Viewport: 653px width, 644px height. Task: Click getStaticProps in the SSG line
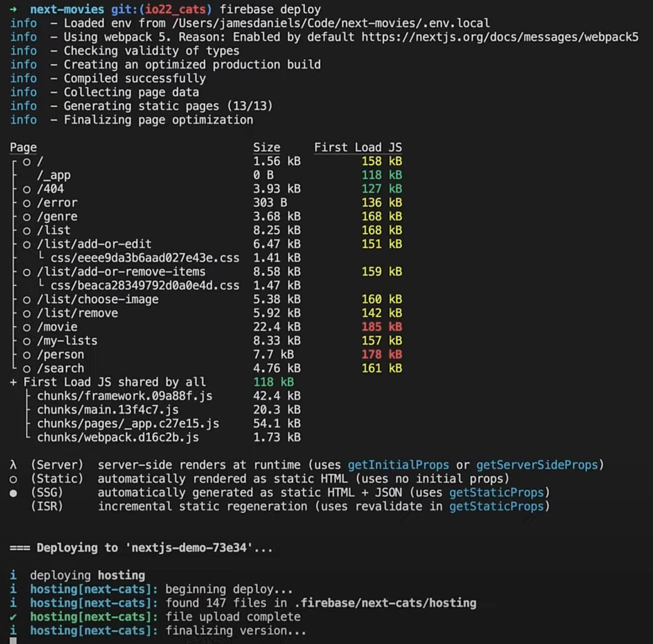tap(496, 492)
